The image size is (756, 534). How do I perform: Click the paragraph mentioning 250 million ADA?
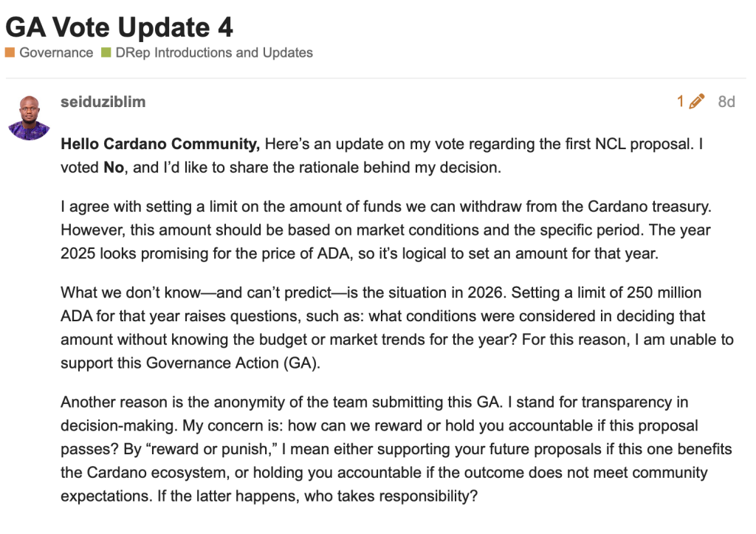click(x=396, y=328)
